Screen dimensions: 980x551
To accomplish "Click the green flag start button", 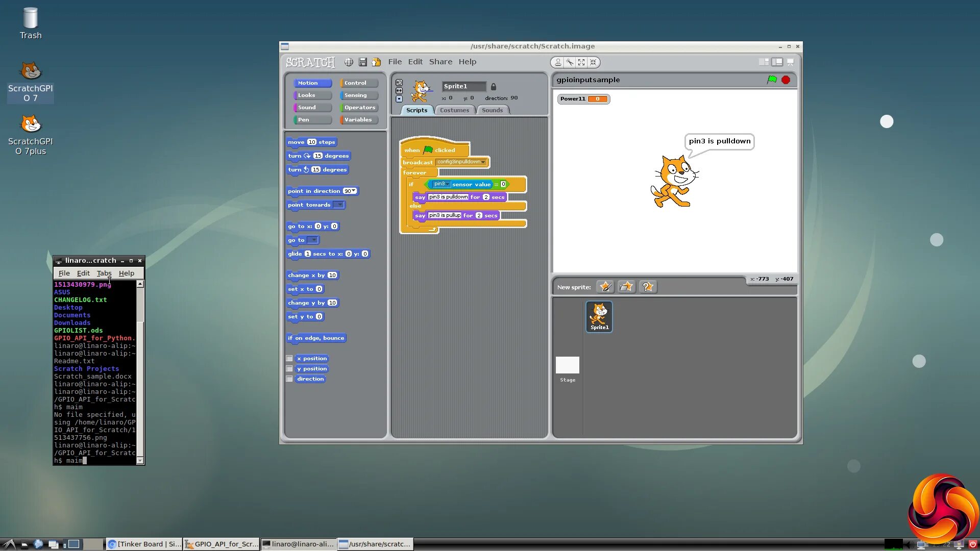I will (x=772, y=80).
